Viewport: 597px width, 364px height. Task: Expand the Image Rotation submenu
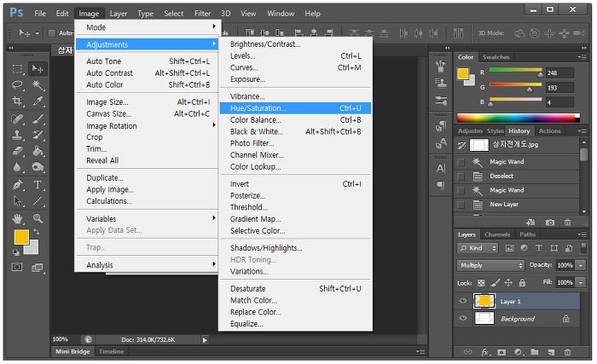[147, 126]
